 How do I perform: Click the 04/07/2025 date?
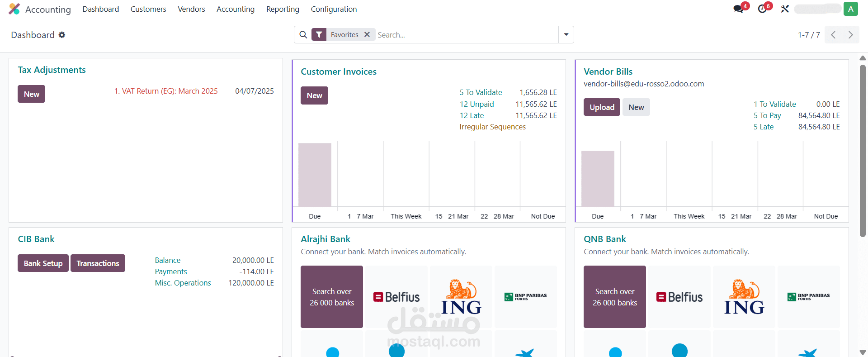(255, 91)
